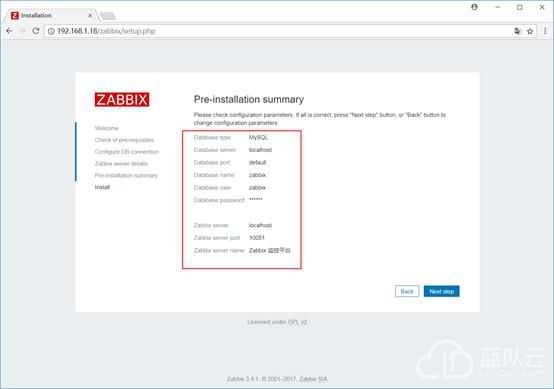Open a new tab button
The height and width of the screenshot is (389, 554).
108,16
